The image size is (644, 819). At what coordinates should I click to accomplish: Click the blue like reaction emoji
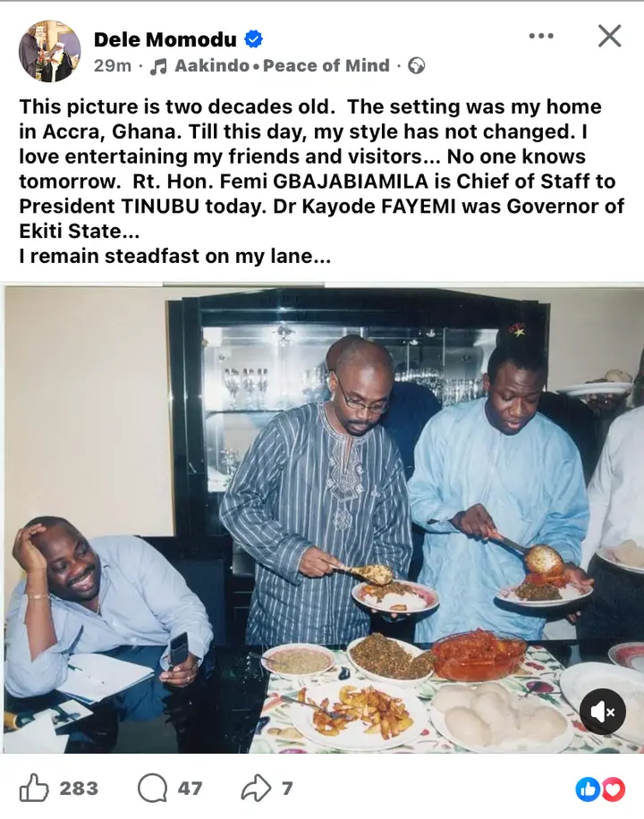[587, 789]
